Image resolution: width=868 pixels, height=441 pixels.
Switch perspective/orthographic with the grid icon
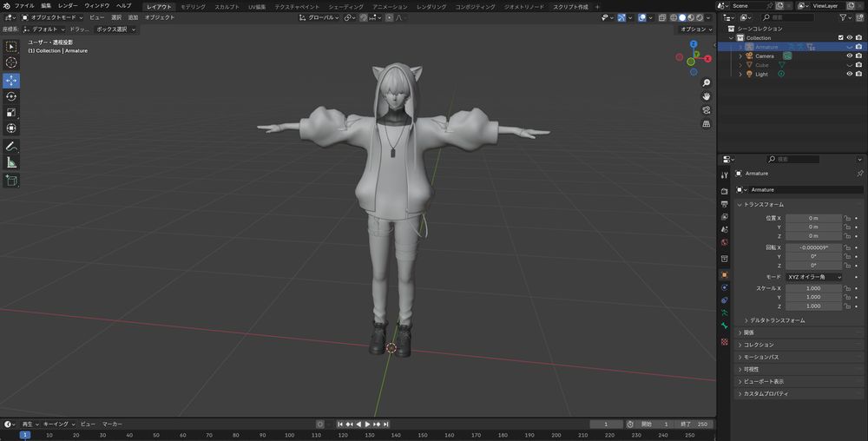point(707,124)
